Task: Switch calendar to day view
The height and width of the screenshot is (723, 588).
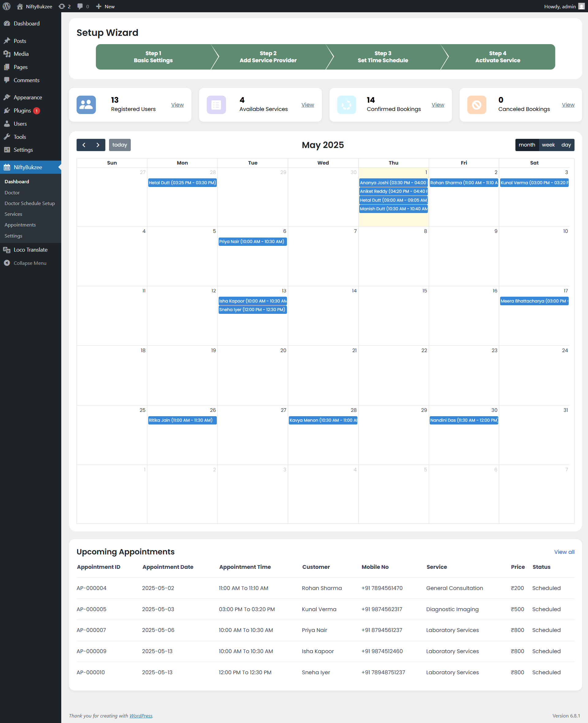Action: click(x=566, y=145)
